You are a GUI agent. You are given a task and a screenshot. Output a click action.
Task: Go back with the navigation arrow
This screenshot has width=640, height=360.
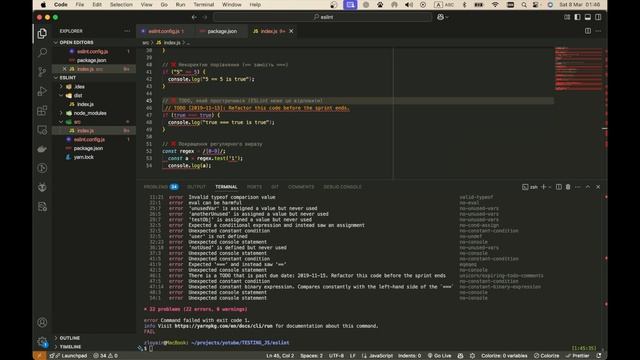coord(194,17)
